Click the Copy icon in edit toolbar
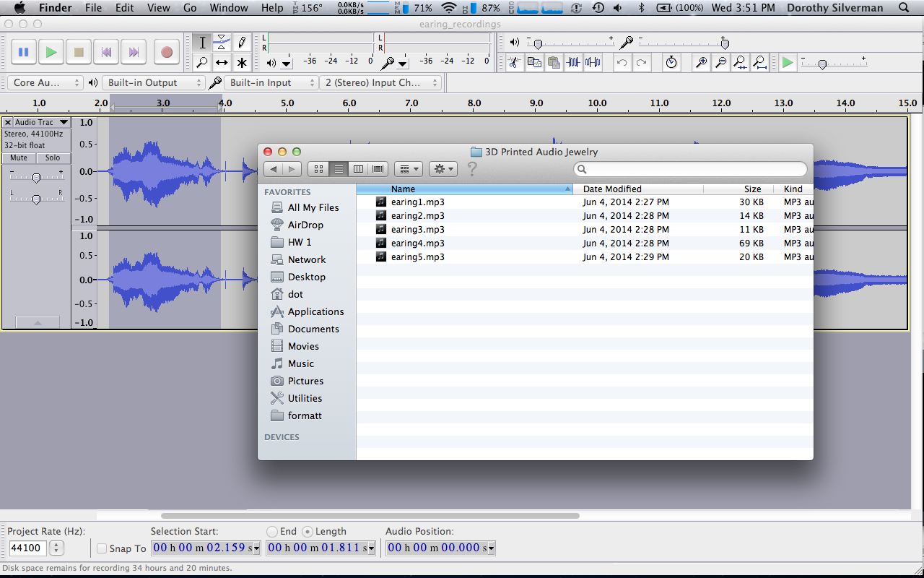924x578 pixels. 534,62
